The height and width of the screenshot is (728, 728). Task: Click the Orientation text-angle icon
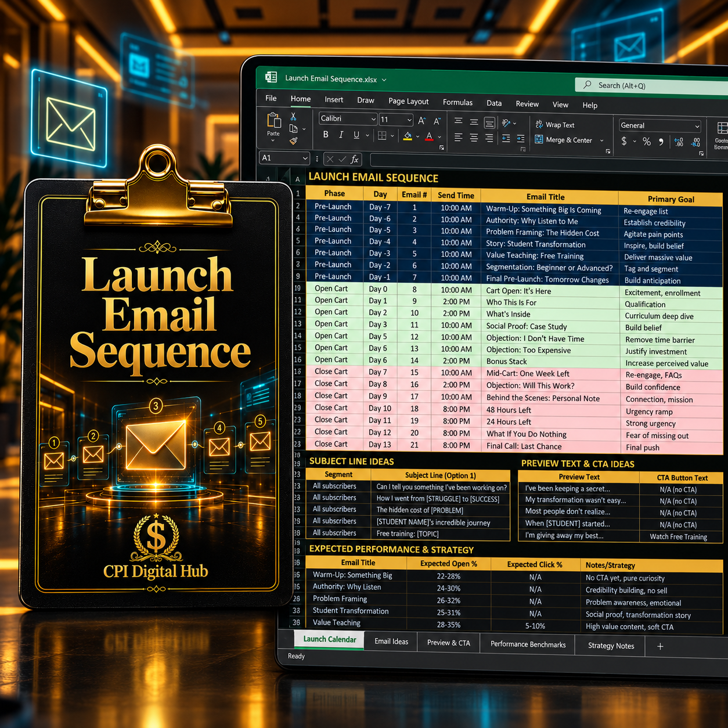coord(506,123)
